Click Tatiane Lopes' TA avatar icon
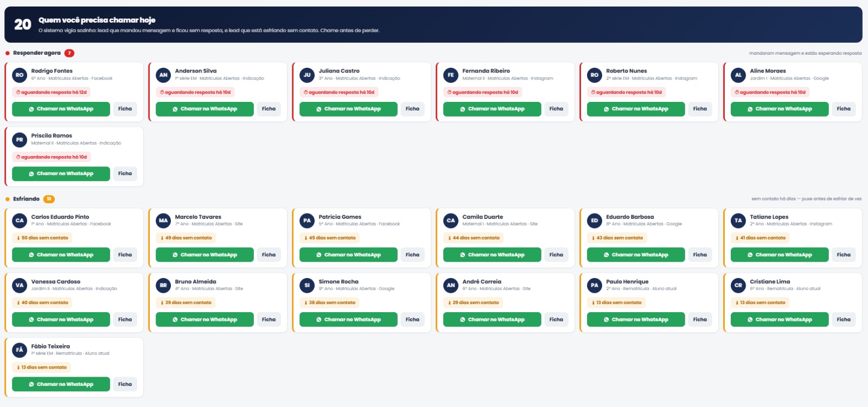 pos(738,221)
